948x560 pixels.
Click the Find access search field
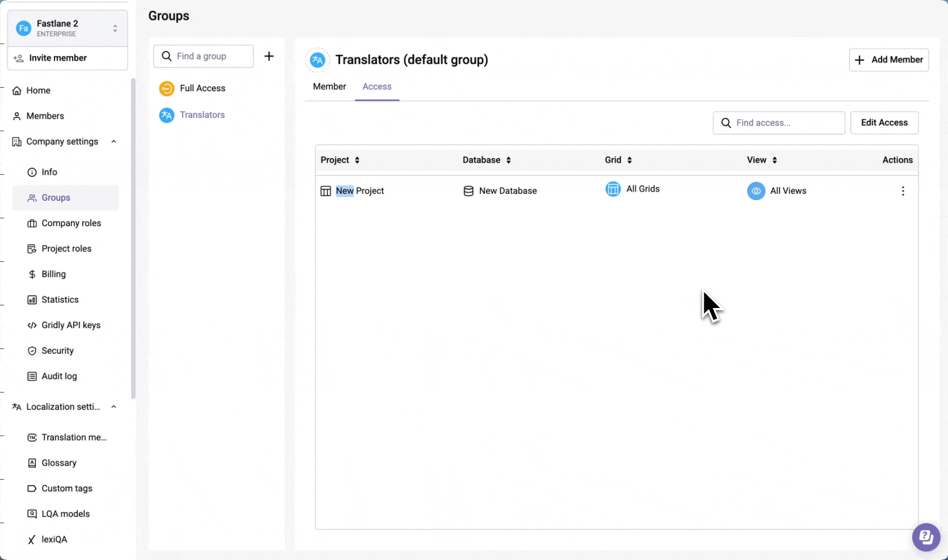click(x=778, y=122)
